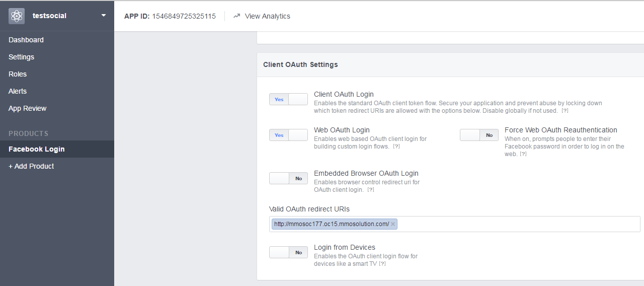Turn on Login from Devices switch
This screenshot has width=644, height=286.
click(288, 252)
